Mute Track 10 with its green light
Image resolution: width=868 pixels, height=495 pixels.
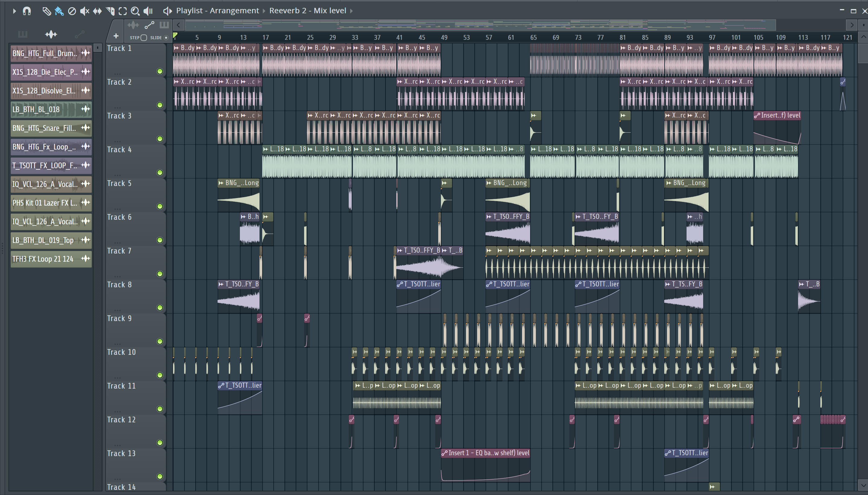(x=160, y=375)
